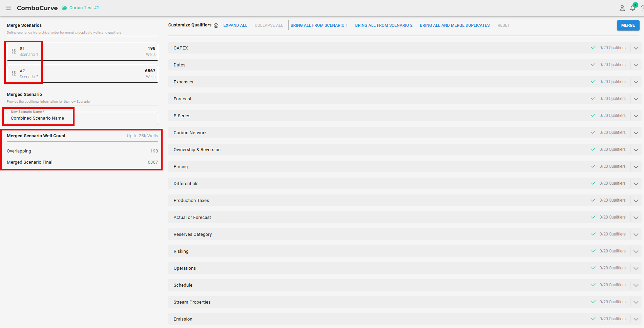Select Bring All From Scenario 2
644x328 pixels.
pos(383,25)
